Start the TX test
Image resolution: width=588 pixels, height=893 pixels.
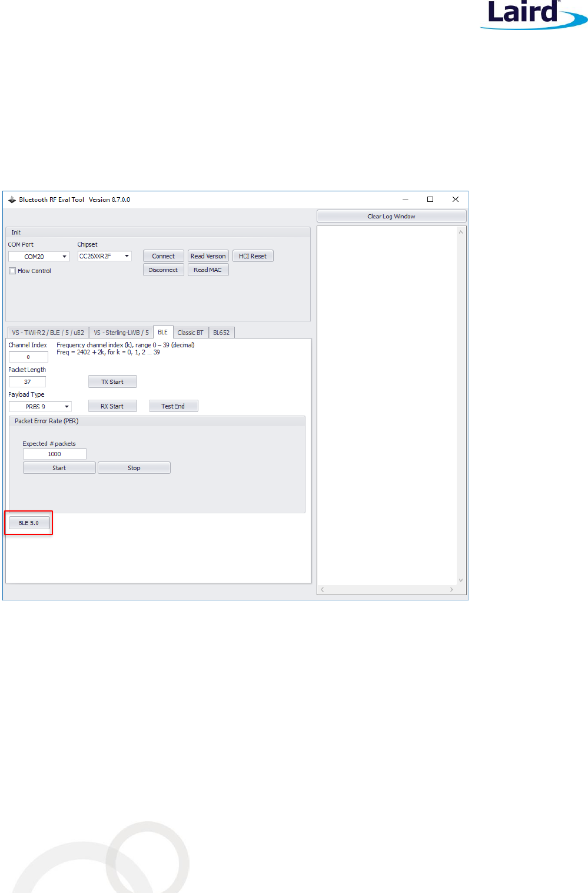[112, 381]
